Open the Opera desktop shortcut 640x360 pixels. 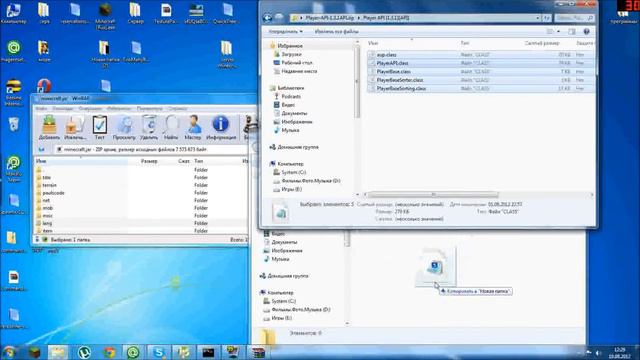click(x=44, y=87)
